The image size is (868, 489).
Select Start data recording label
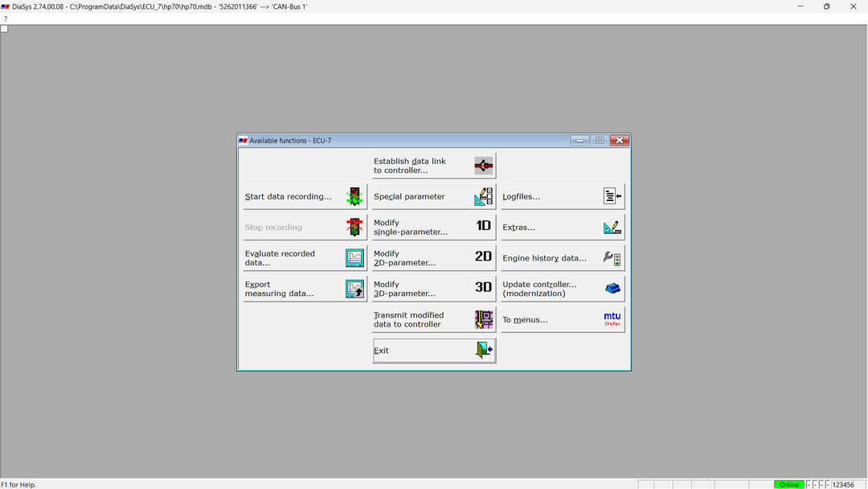coord(289,196)
